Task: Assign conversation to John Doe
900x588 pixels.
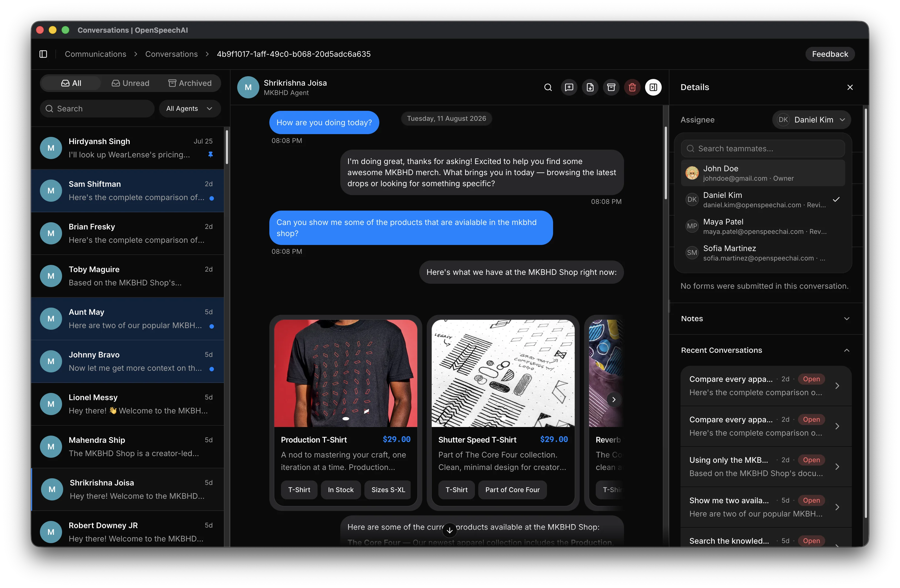Action: [x=763, y=173]
